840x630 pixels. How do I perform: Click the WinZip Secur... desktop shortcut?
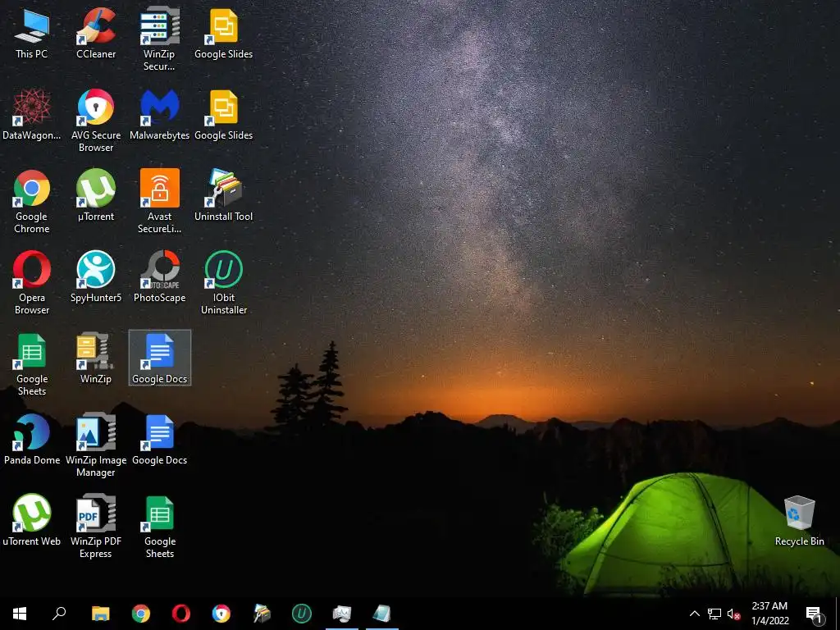pos(159,39)
